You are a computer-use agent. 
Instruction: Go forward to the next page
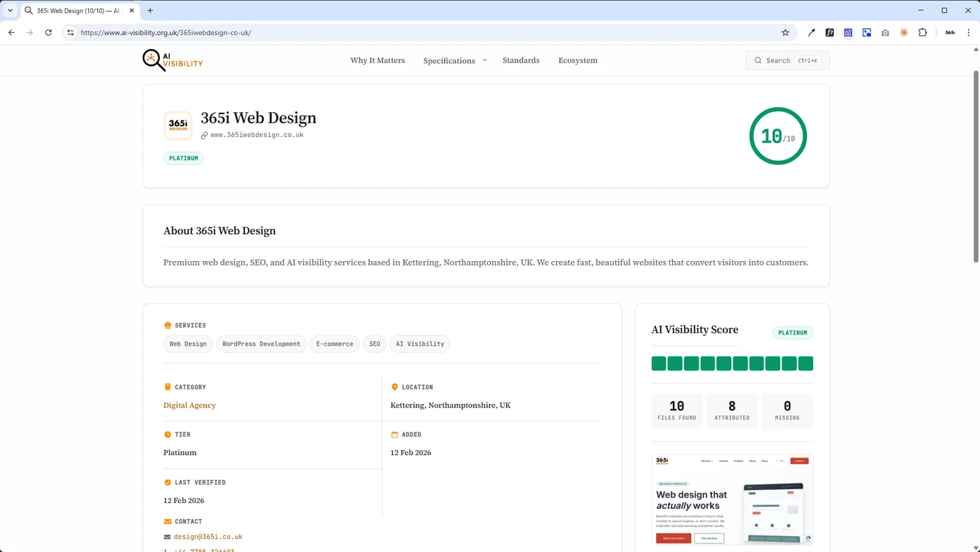pyautogui.click(x=30, y=33)
